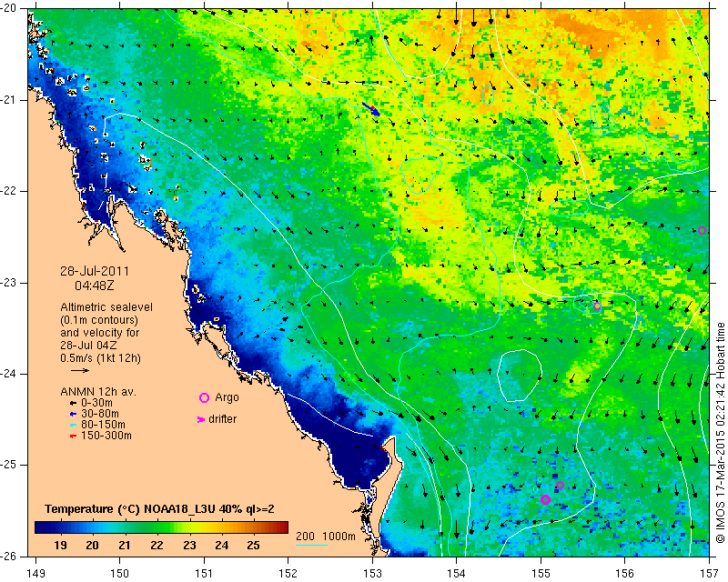Click the 'drifter' legend label
Viewport: 728px width, 582px height.
click(x=222, y=419)
